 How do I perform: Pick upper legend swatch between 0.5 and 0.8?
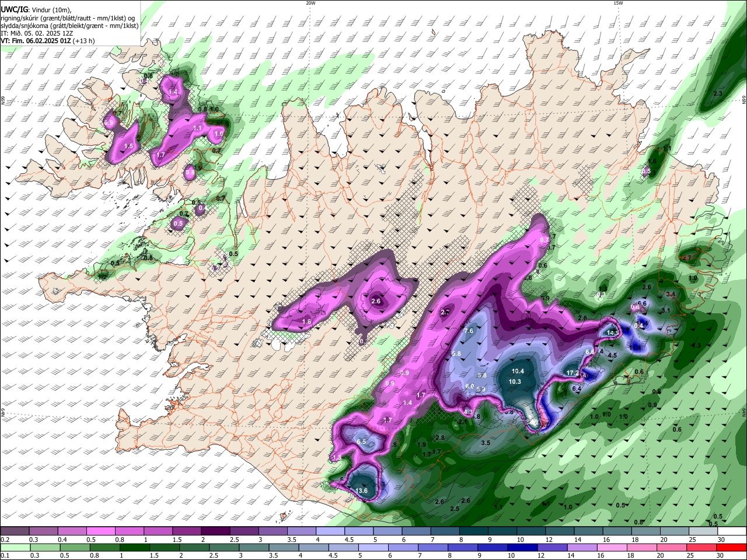(x=101, y=531)
